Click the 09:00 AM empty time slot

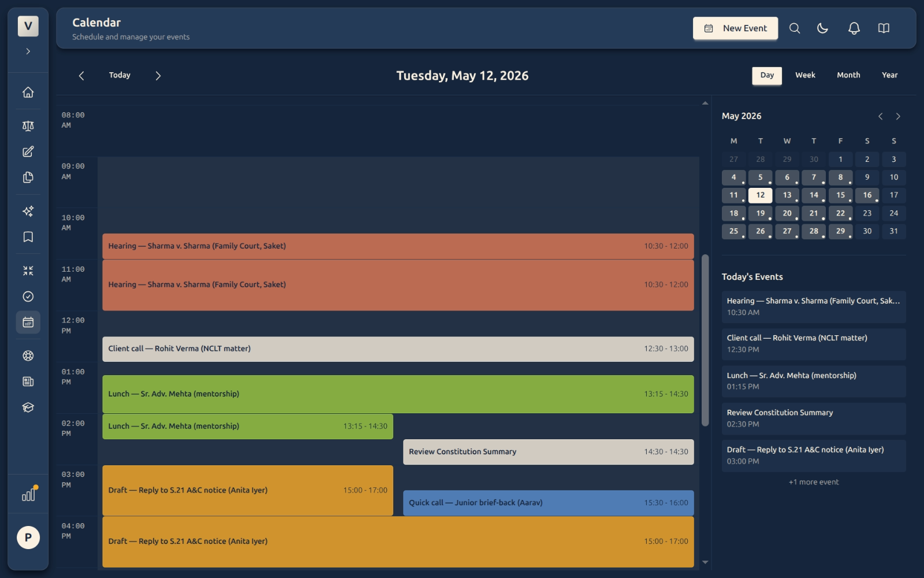(x=398, y=182)
